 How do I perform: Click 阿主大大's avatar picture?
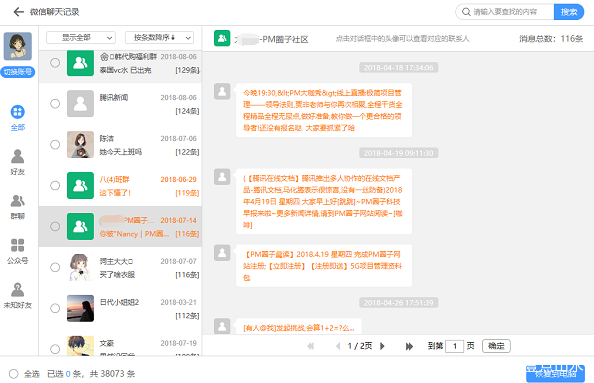80,267
